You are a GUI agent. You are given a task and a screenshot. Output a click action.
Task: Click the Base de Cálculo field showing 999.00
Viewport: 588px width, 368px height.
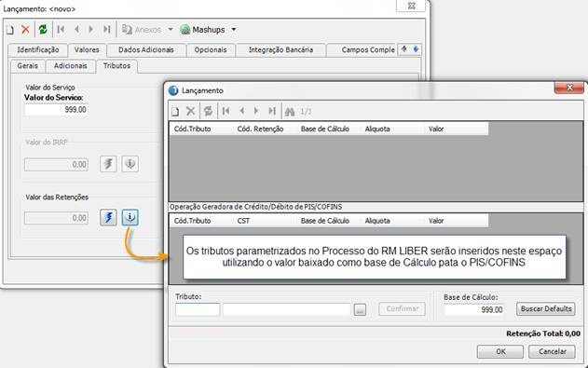[474, 310]
